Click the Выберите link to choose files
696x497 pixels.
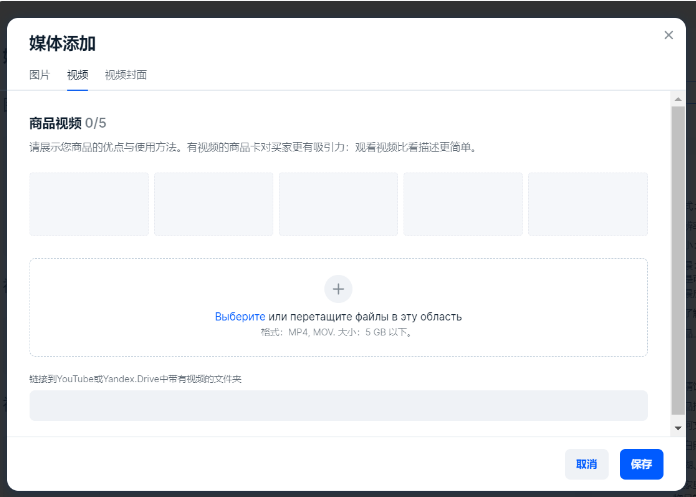pos(240,317)
